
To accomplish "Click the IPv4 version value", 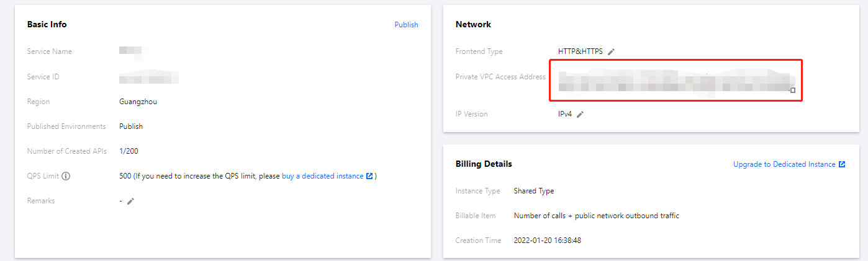I will (x=564, y=114).
